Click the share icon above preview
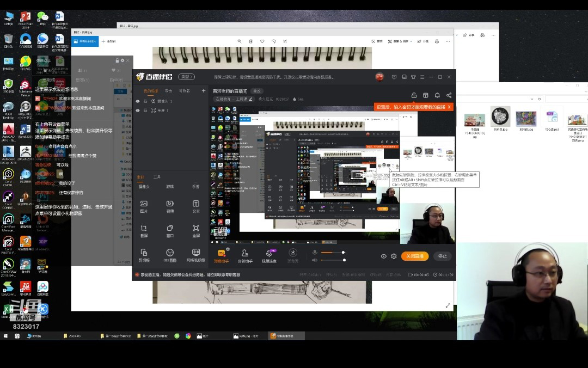The height and width of the screenshot is (368, 588). click(x=449, y=95)
